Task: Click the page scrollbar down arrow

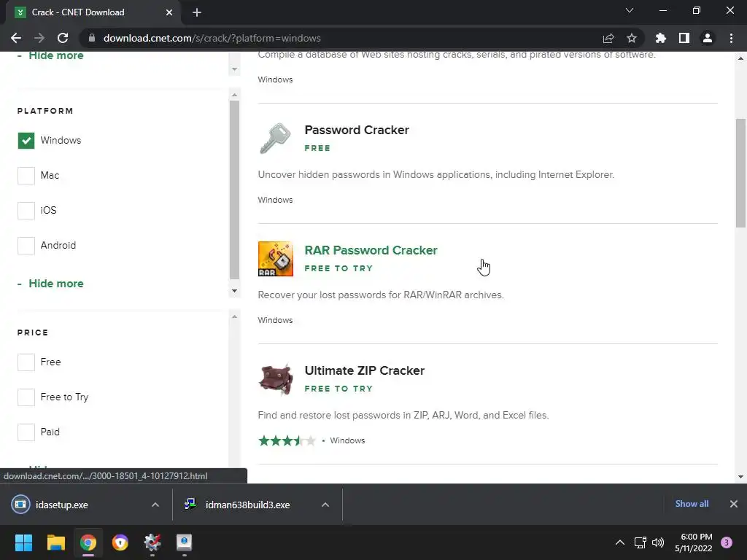Action: 740,477
